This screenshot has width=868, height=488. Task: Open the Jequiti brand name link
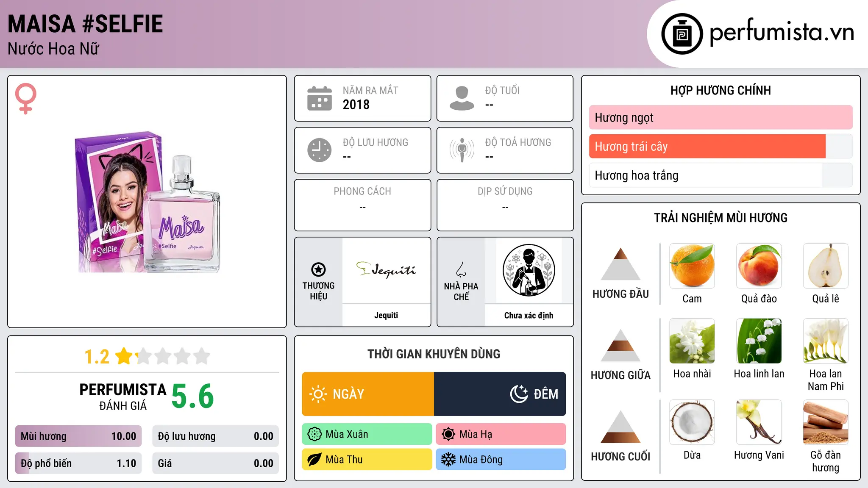(x=386, y=315)
